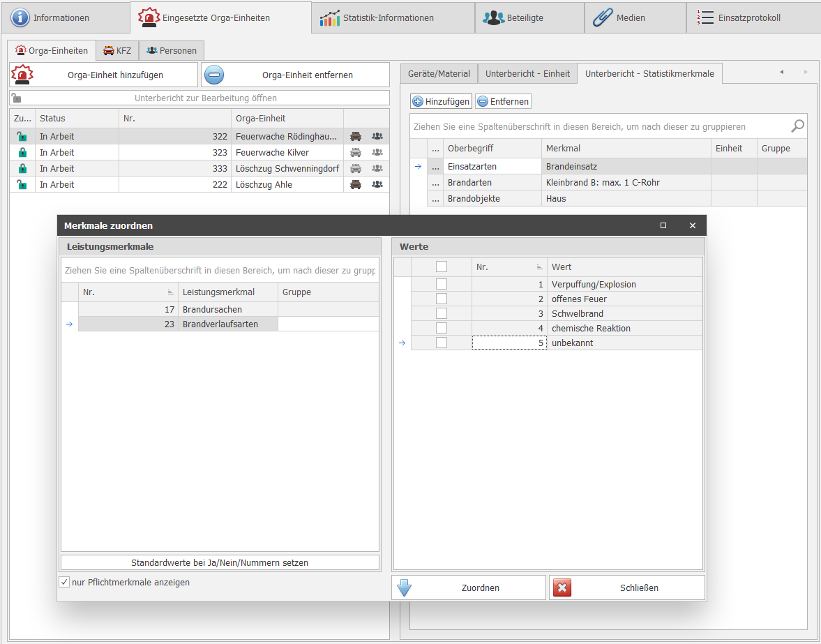
Task: Click the open lock icon for Löschzug Ahle
Action: (x=22, y=185)
